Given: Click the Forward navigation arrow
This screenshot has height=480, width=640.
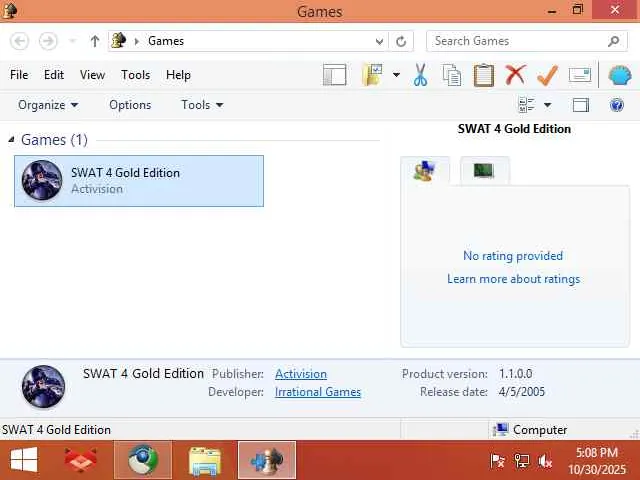Looking at the screenshot, I should (x=48, y=41).
